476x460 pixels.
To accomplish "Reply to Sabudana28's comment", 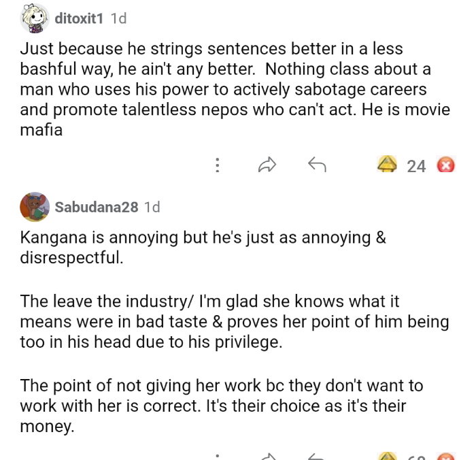I will tap(317, 457).
